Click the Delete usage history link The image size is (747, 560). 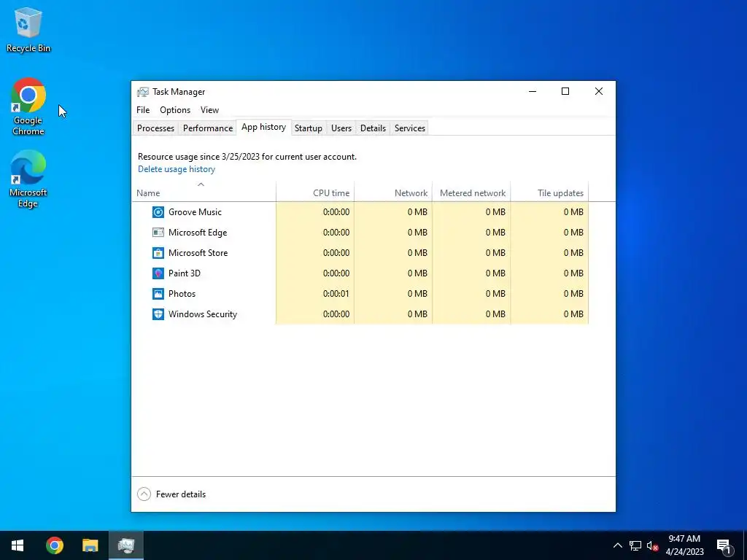click(x=177, y=169)
